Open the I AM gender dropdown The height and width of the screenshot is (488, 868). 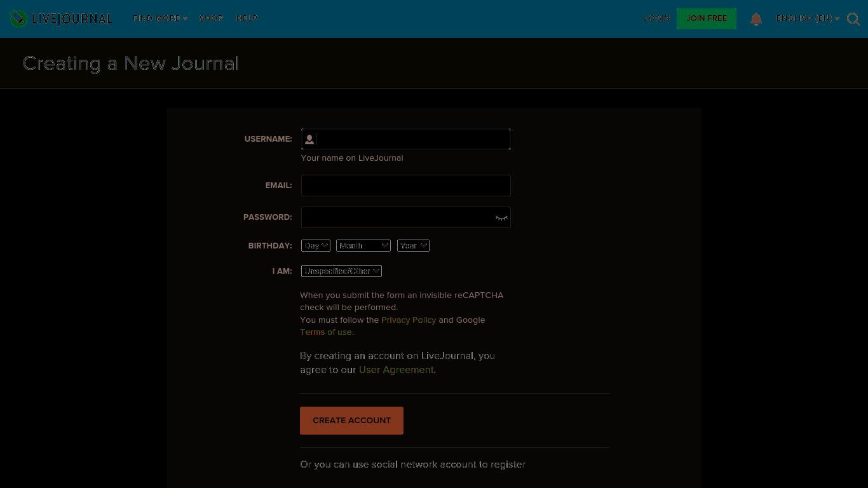341,271
